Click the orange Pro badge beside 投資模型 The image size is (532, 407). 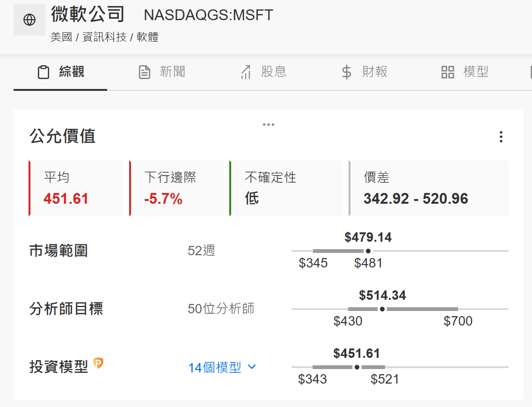(98, 363)
